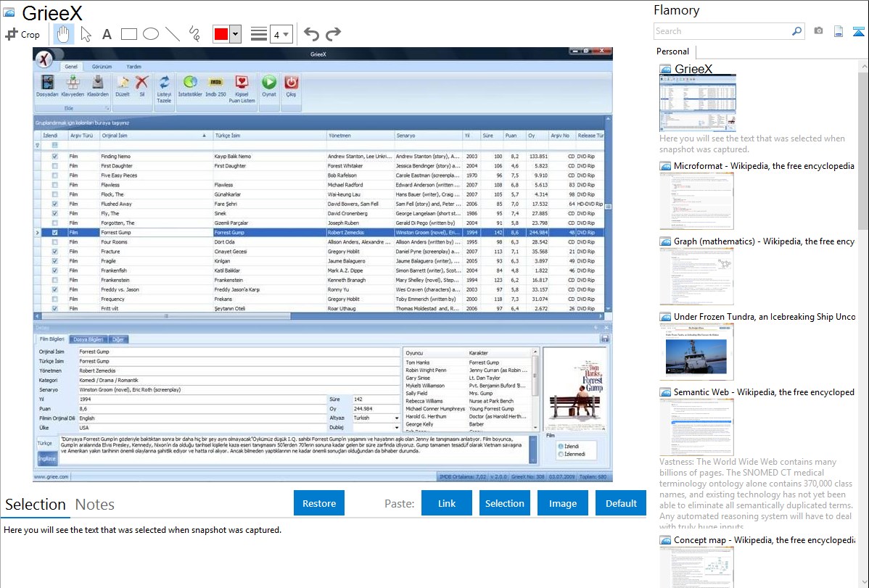Viewport: 869px width, 588px height.
Task: Open the Dublaj dropdown in snapshot
Action: click(396, 427)
